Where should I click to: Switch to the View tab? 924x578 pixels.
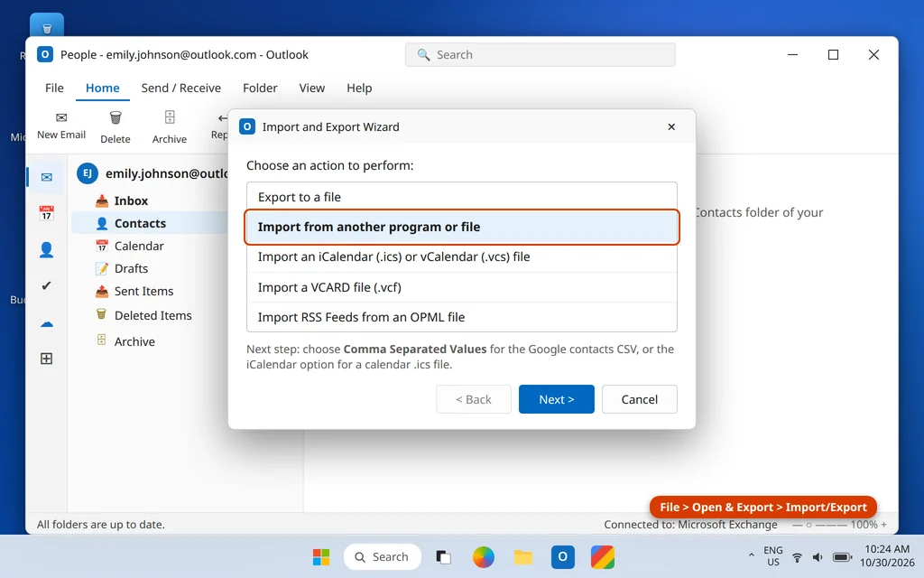[x=311, y=88]
